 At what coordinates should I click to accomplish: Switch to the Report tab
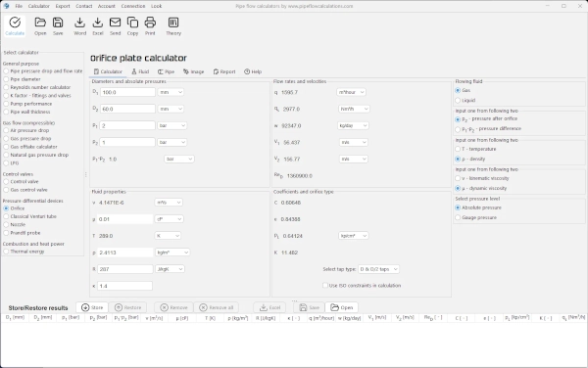(x=224, y=71)
